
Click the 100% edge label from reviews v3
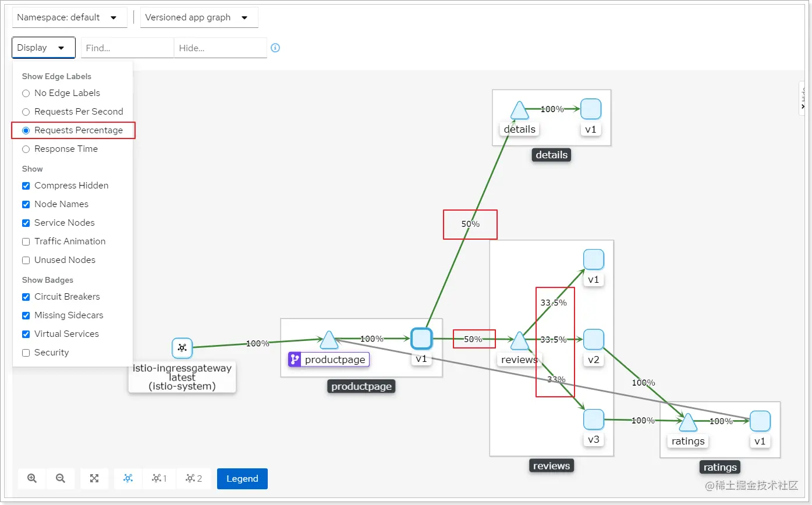pyautogui.click(x=643, y=420)
